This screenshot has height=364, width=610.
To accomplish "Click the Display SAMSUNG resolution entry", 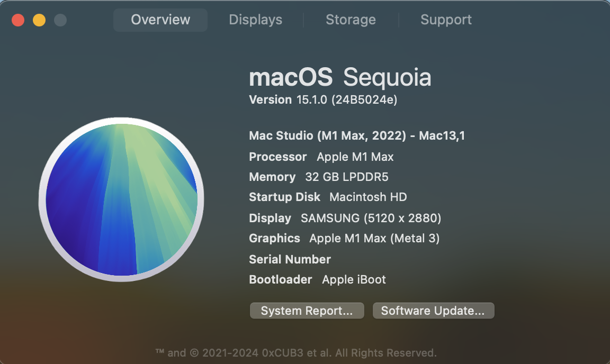I will pyautogui.click(x=345, y=218).
